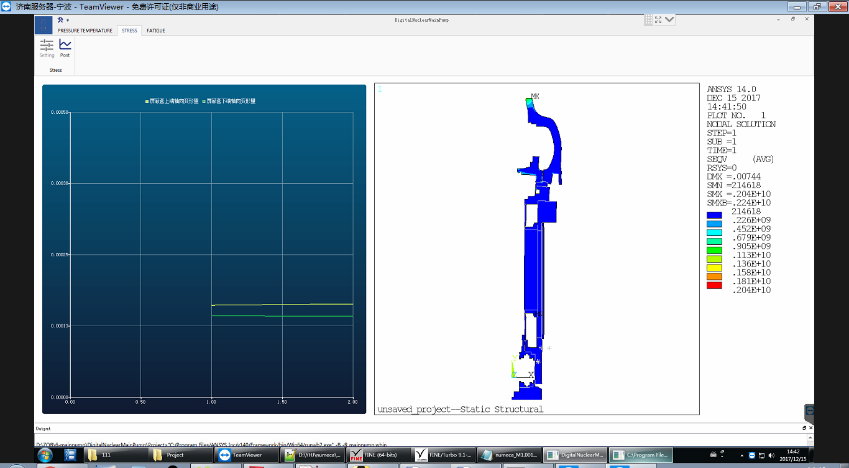Click the 'SMX =.204E+10' value
This screenshot has width=849, height=468.
[739, 194]
